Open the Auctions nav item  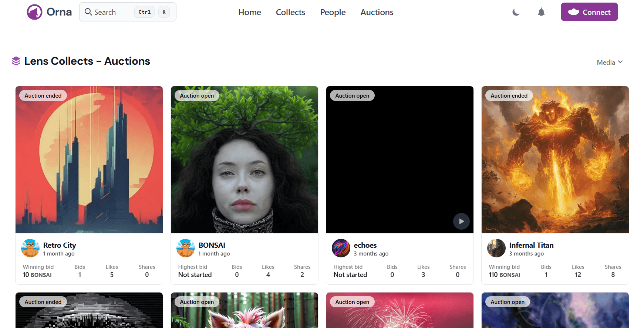(377, 12)
